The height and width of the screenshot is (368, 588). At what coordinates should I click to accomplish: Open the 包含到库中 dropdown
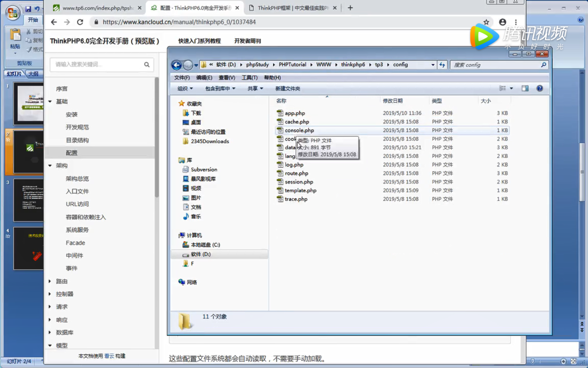point(220,88)
